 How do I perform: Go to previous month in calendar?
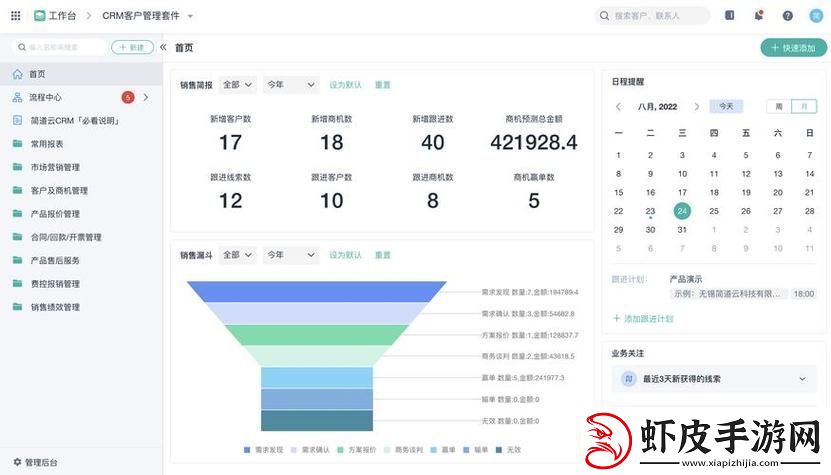pyautogui.click(x=618, y=107)
